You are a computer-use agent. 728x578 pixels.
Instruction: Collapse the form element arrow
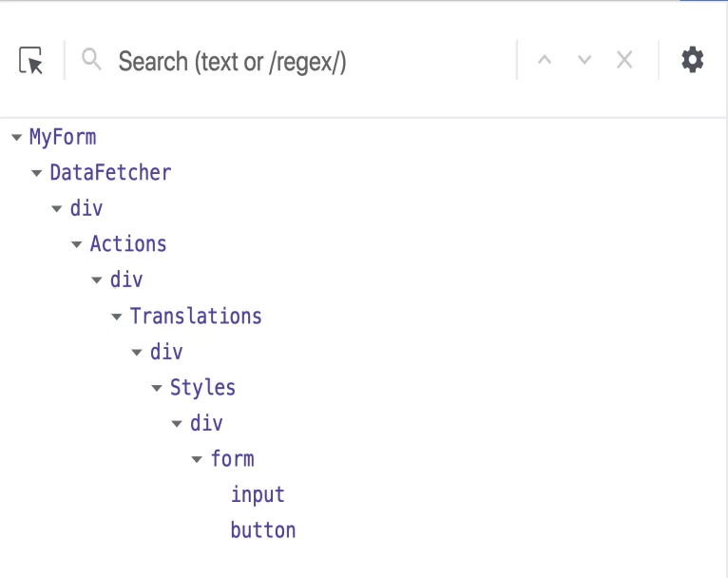point(197,460)
